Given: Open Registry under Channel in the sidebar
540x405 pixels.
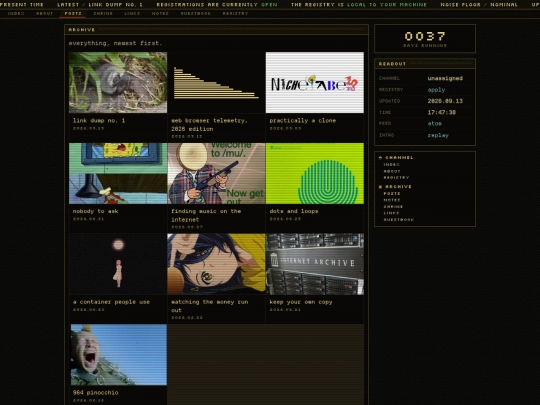Looking at the screenshot, I should (x=396, y=178).
